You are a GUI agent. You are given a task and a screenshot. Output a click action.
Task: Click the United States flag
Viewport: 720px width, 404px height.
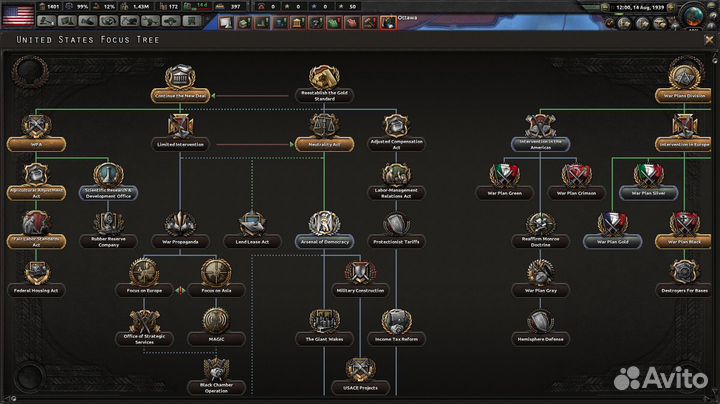point(18,15)
